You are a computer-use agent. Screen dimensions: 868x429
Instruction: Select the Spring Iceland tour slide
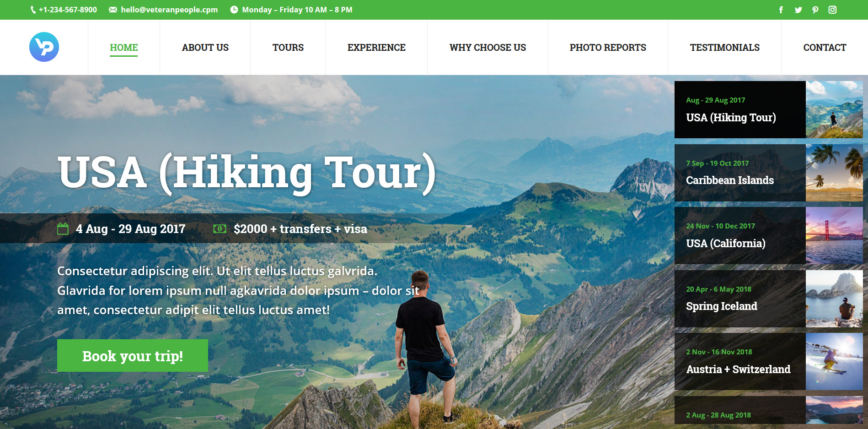tap(769, 299)
